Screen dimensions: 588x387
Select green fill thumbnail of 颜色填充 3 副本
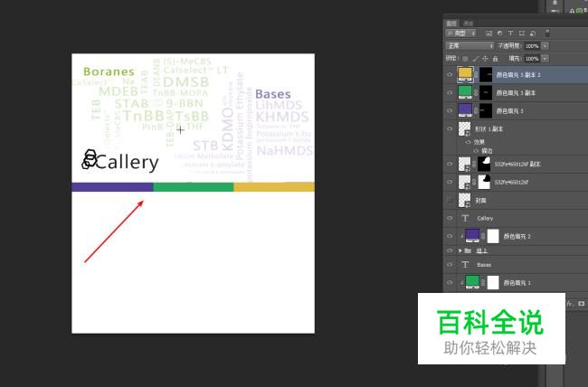click(x=465, y=92)
